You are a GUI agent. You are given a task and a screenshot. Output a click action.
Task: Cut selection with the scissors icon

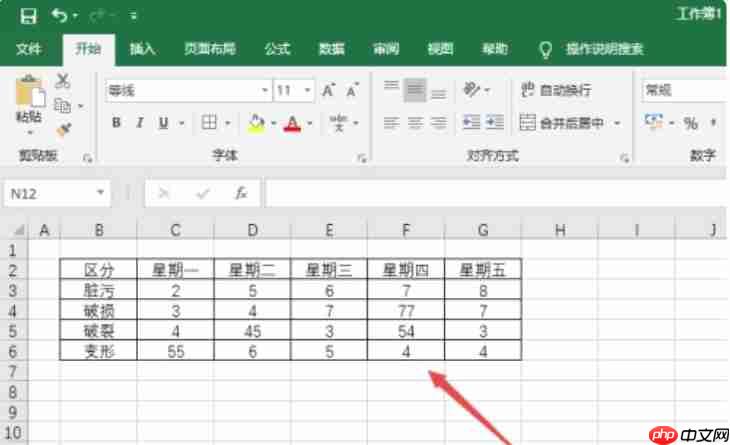point(62,81)
